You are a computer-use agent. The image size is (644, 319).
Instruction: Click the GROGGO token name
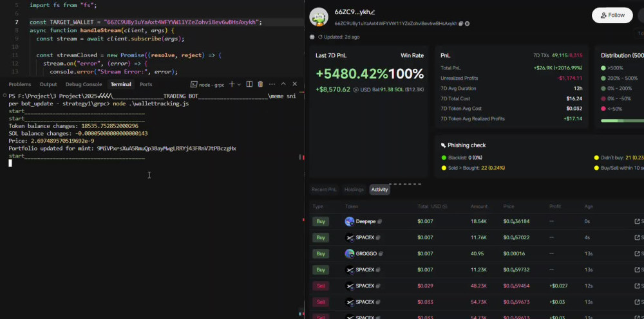(x=366, y=254)
